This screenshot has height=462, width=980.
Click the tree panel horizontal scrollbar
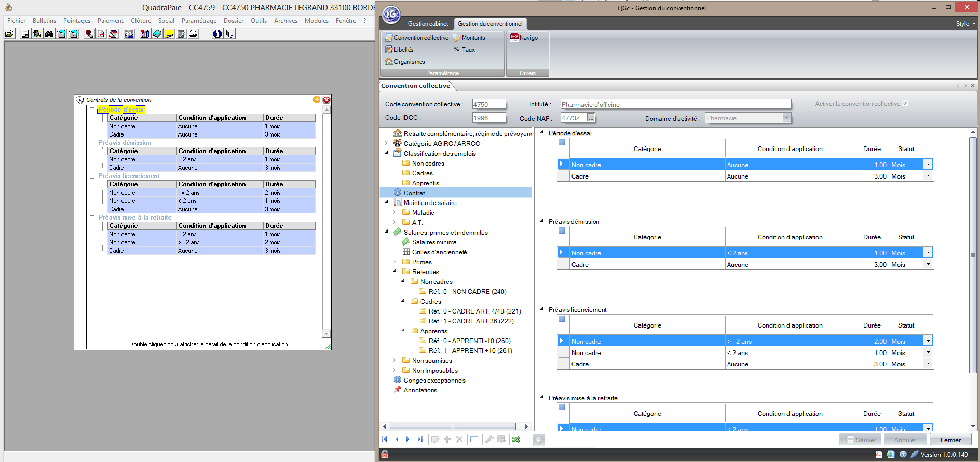[452, 426]
